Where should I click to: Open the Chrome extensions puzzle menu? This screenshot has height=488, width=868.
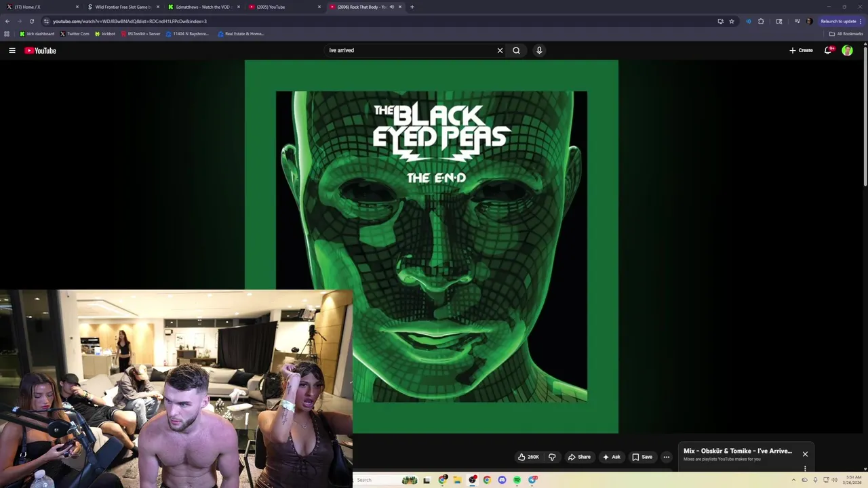coord(761,21)
